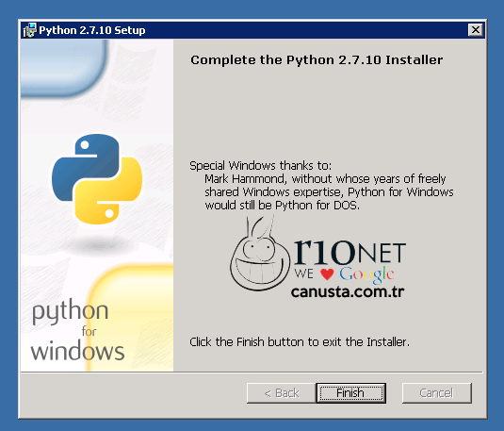Close the Python 2.7.10 Setup window
The height and width of the screenshot is (431, 504).
click(476, 30)
